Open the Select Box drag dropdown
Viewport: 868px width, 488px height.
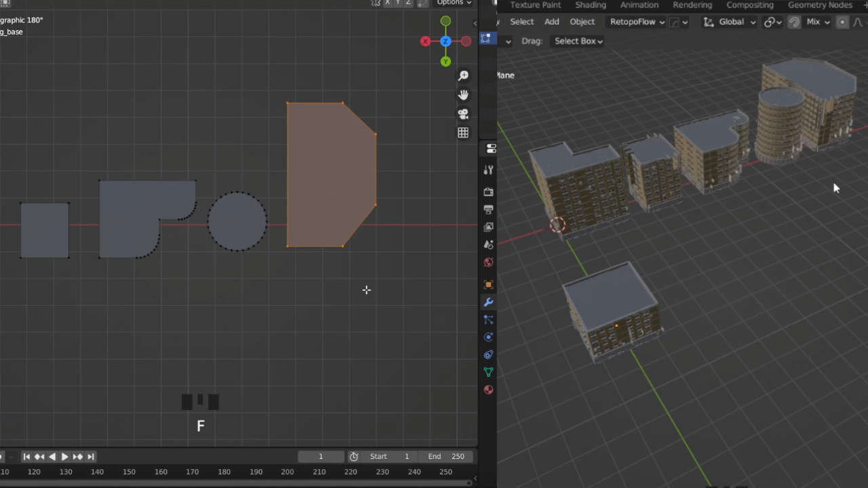(x=578, y=41)
